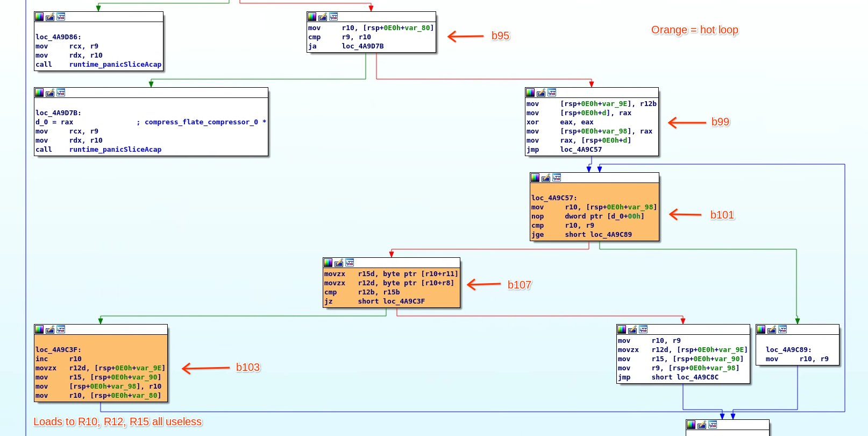
Task: Click the color icon on the loc_4A9D86 node
Action: click(39, 17)
